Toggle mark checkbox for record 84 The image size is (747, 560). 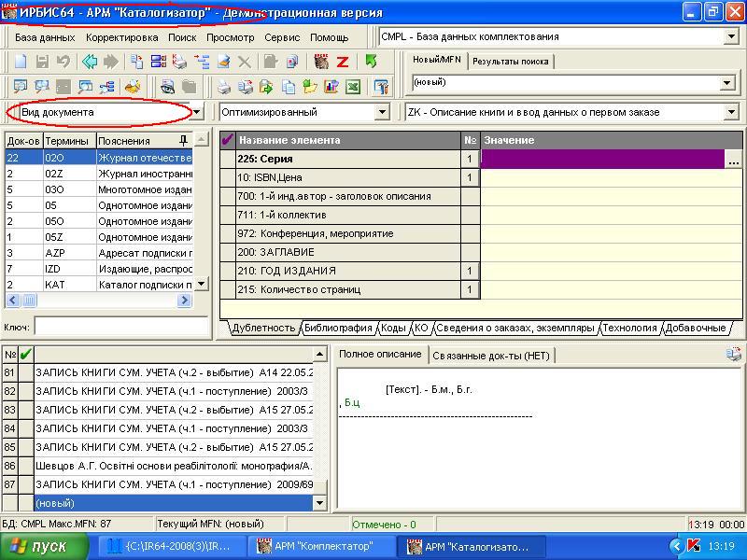[x=26, y=428]
